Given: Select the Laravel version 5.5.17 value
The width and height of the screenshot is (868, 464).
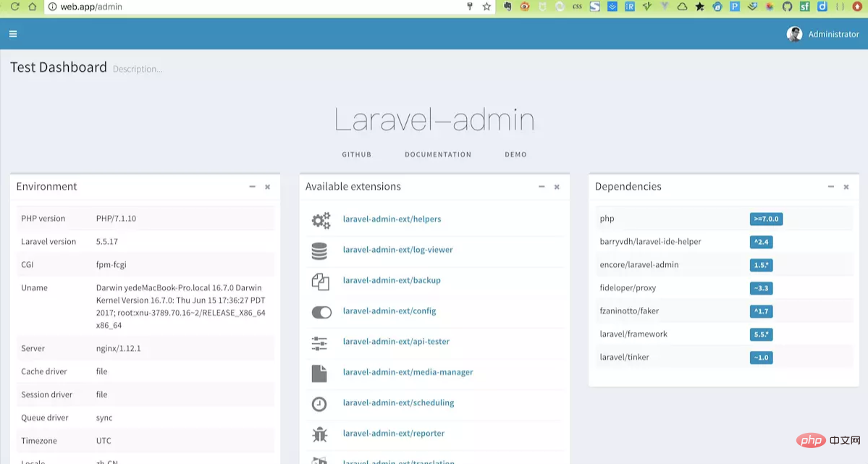Looking at the screenshot, I should 107,242.
